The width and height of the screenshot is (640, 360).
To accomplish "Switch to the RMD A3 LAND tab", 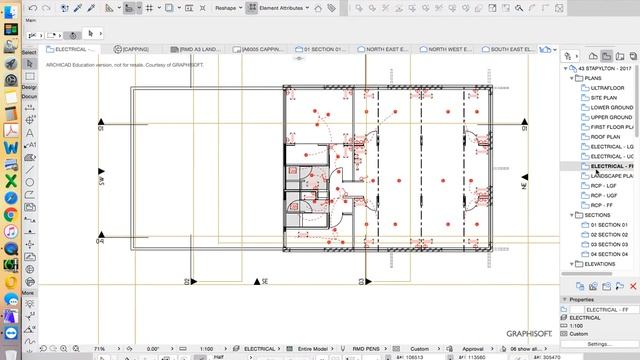I will [x=195, y=49].
